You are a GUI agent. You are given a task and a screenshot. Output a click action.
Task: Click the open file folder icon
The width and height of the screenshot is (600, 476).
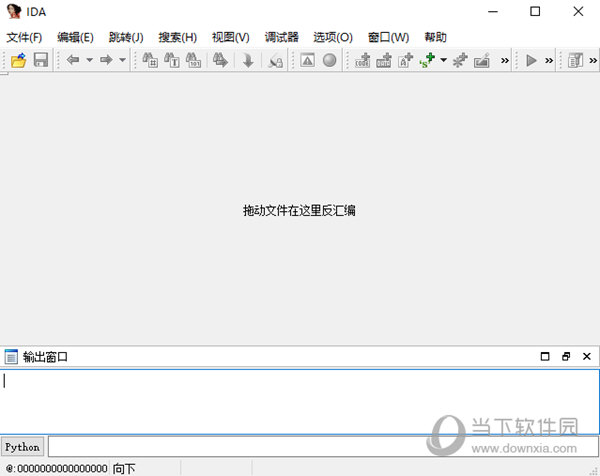(18, 60)
